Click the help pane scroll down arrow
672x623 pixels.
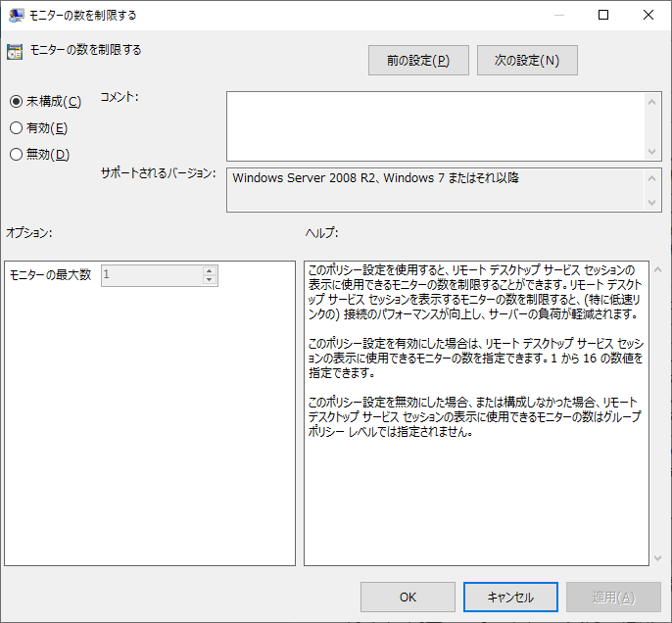pyautogui.click(x=658, y=558)
